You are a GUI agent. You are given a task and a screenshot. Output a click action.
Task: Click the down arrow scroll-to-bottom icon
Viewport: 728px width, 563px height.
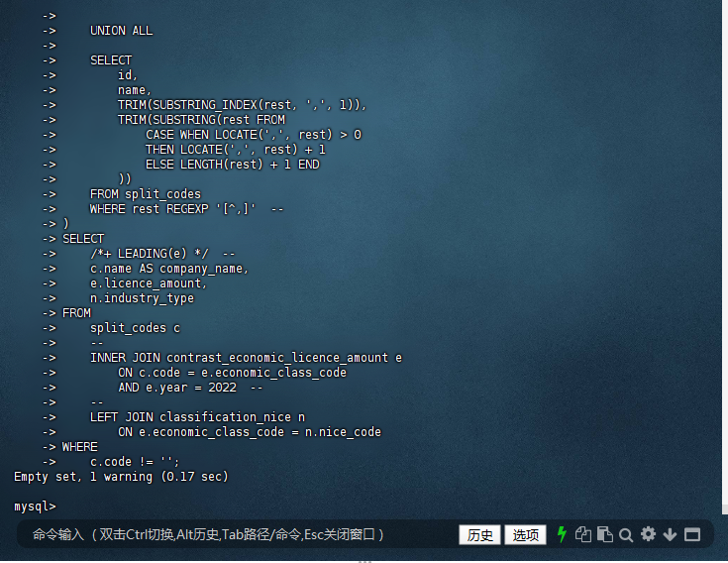[670, 535]
